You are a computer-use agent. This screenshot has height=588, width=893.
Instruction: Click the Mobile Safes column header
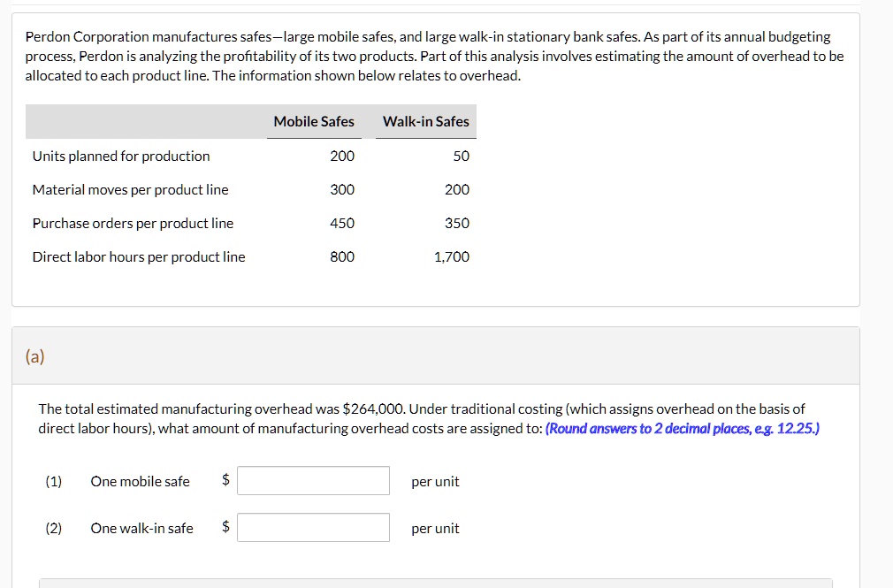pyautogui.click(x=314, y=121)
